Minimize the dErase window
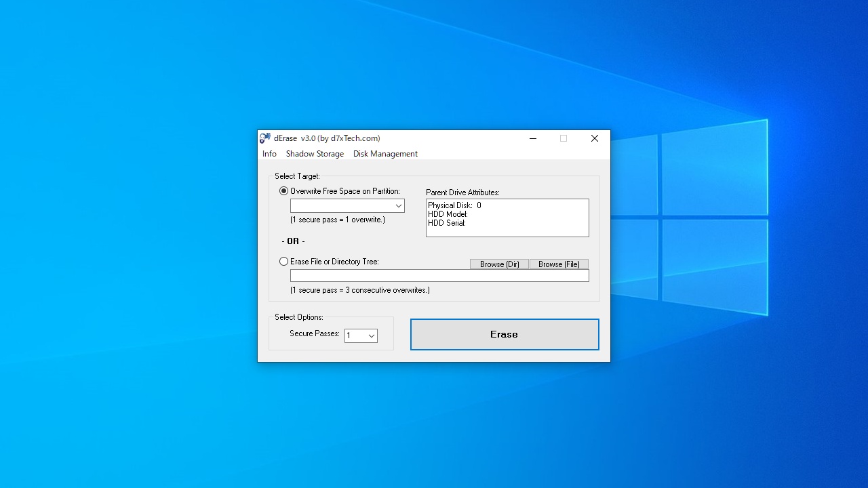The width and height of the screenshot is (868, 488). click(533, 138)
